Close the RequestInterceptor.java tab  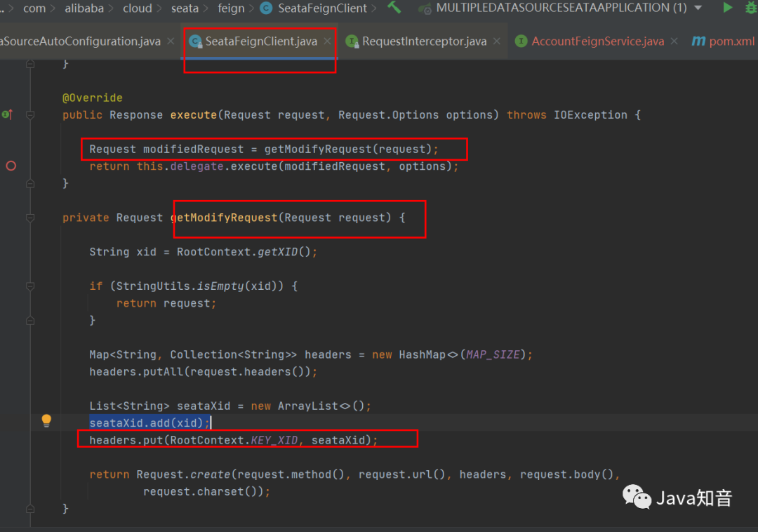496,41
